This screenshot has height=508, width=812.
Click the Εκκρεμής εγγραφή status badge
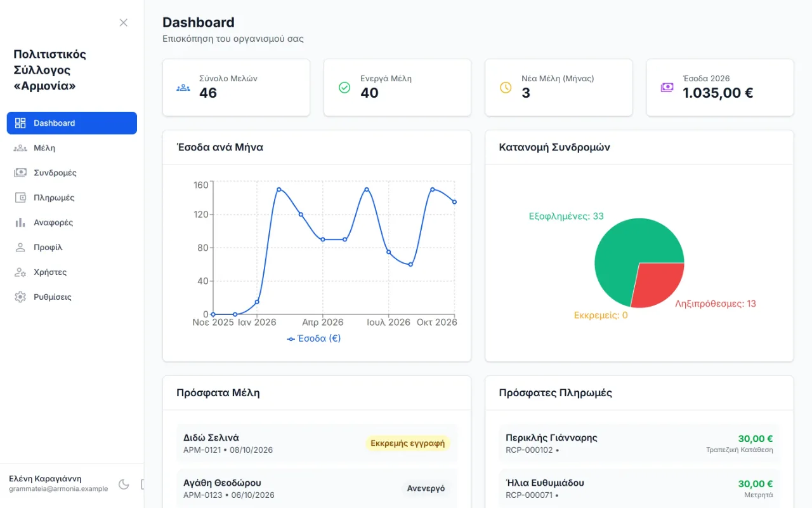click(x=407, y=443)
